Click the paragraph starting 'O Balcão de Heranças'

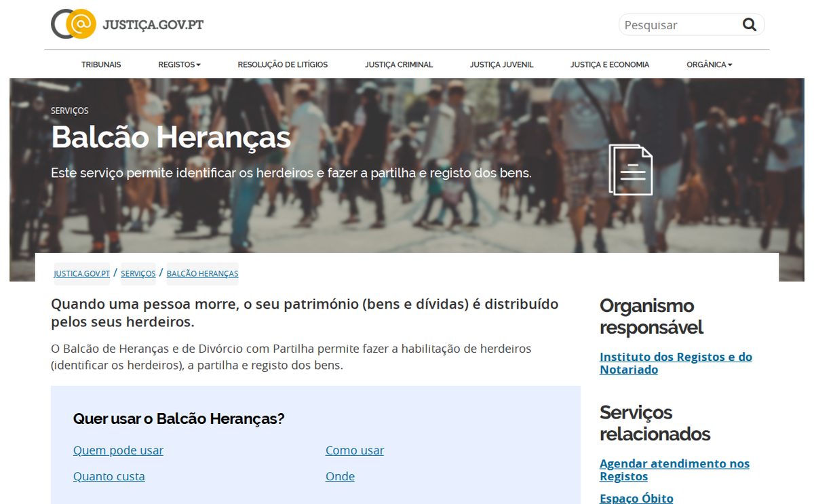[291, 357]
